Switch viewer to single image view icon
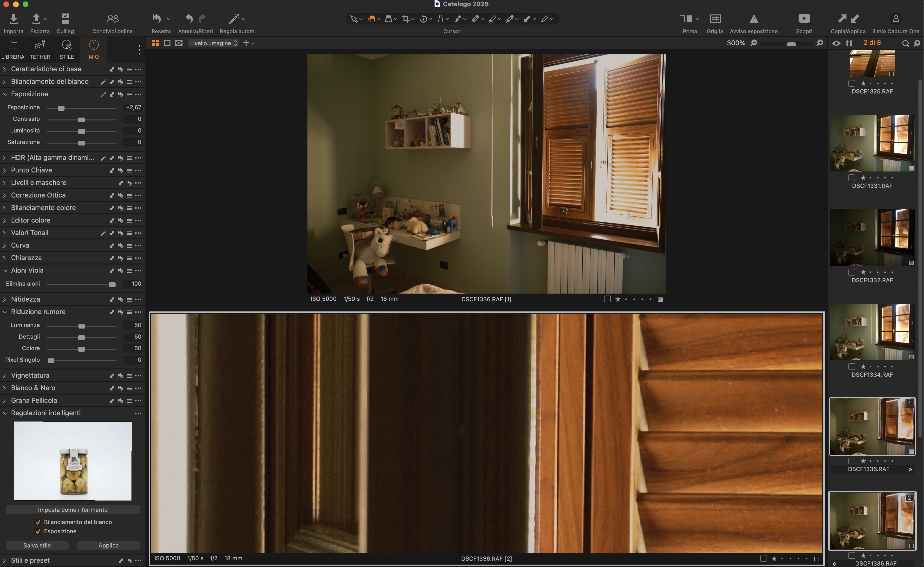The width and height of the screenshot is (924, 567). [x=167, y=43]
